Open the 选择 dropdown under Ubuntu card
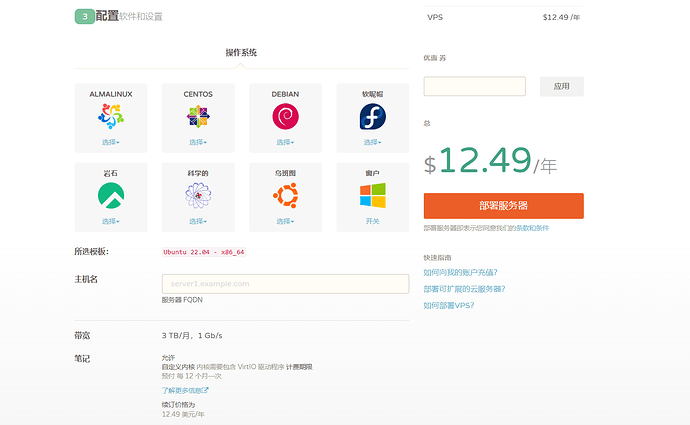The height and width of the screenshot is (425, 690). 285,221
